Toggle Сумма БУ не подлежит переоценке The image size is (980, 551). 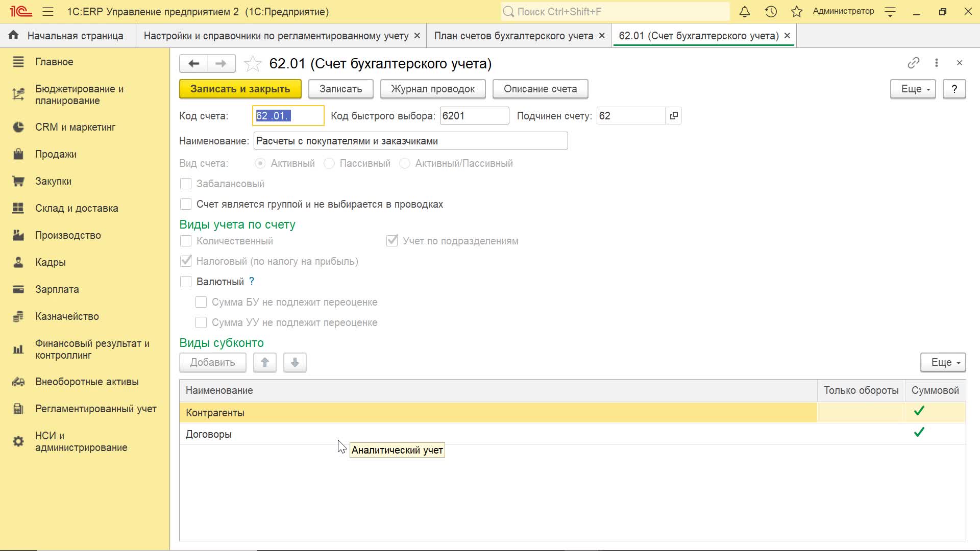(201, 302)
